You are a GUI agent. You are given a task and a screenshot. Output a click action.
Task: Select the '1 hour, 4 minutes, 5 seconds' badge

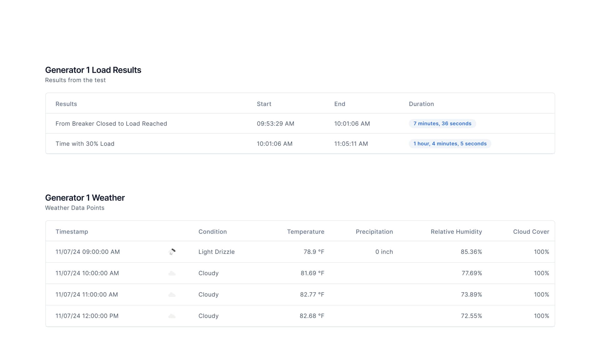click(450, 144)
